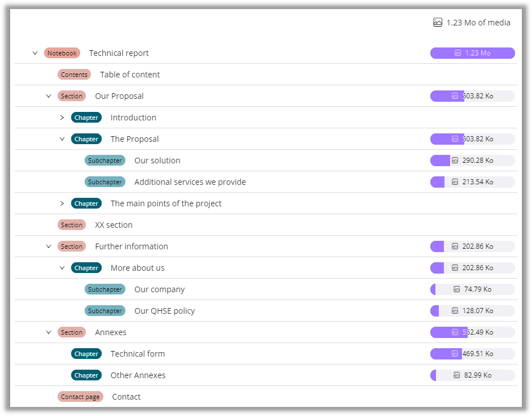
Task: Expand the Introduction chapter
Action: click(62, 118)
